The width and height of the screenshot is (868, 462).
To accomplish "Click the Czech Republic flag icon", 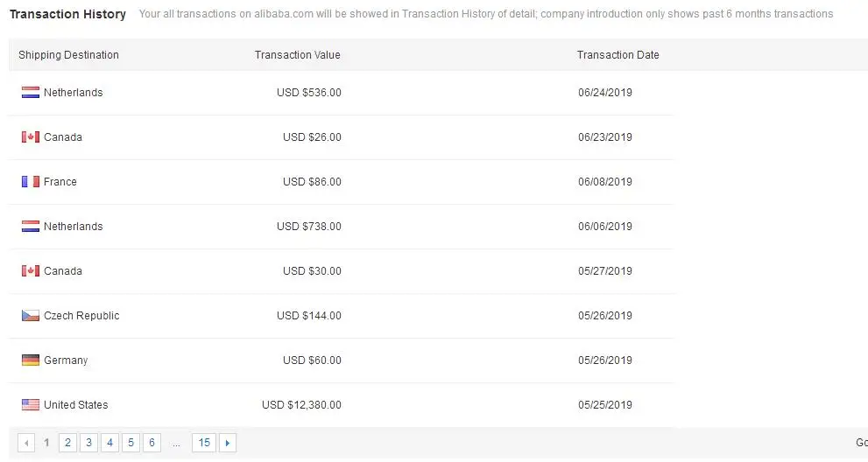I will click(31, 316).
